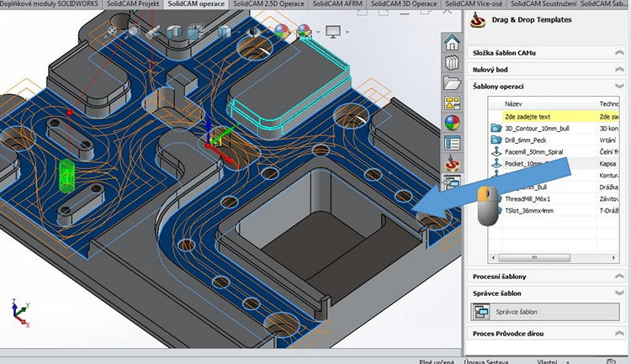Image resolution: width=631 pixels, height=364 pixels.
Task: Click the template list scroll-right arrow
Action: [613, 258]
